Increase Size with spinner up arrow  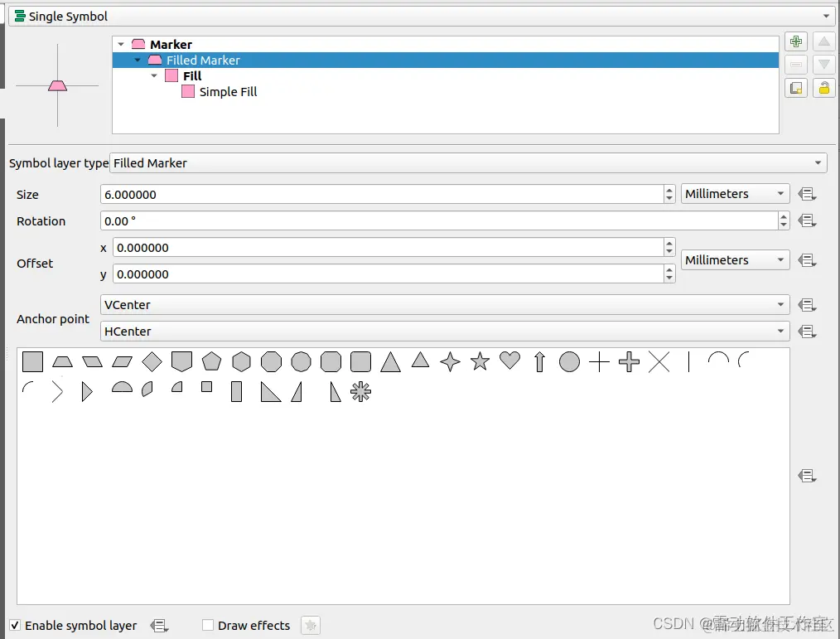(x=669, y=189)
